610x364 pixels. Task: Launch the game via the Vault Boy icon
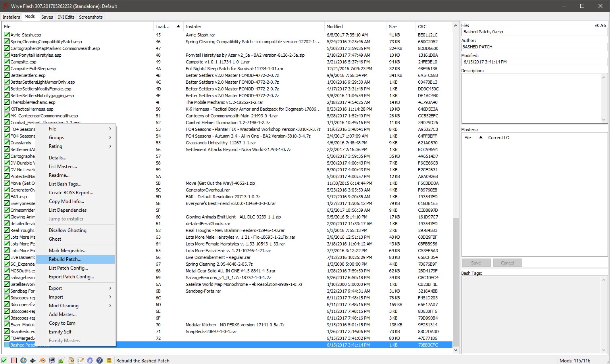click(23, 360)
